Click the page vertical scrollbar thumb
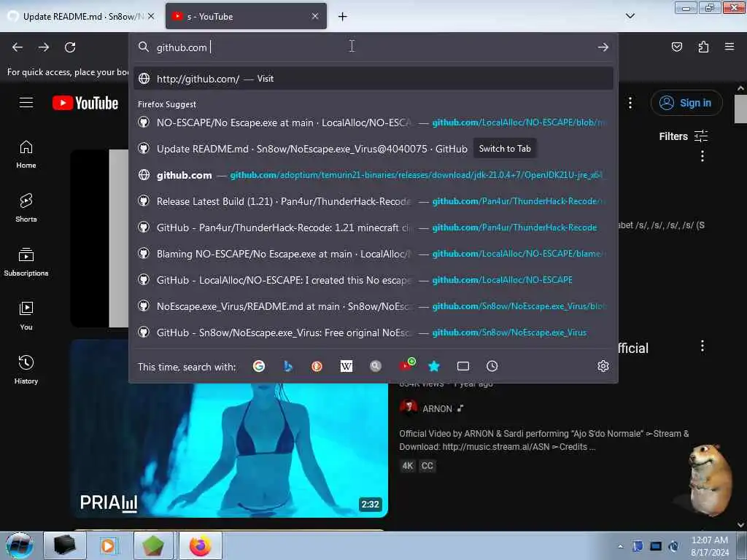This screenshot has height=560, width=747. pos(741,109)
